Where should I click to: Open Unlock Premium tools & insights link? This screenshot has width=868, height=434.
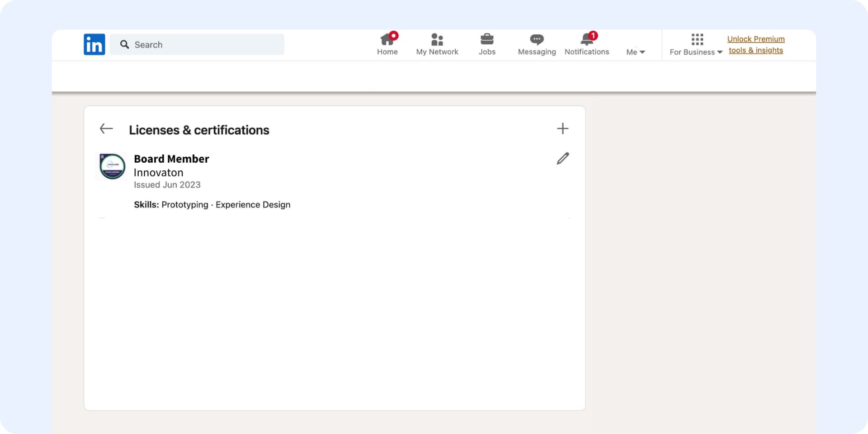[x=755, y=45]
